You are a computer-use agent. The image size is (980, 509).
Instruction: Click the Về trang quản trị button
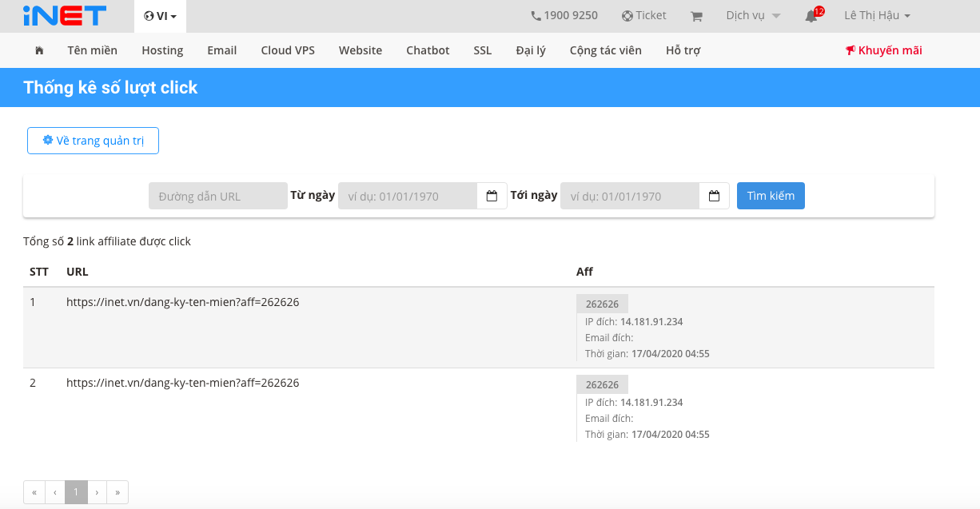point(94,141)
